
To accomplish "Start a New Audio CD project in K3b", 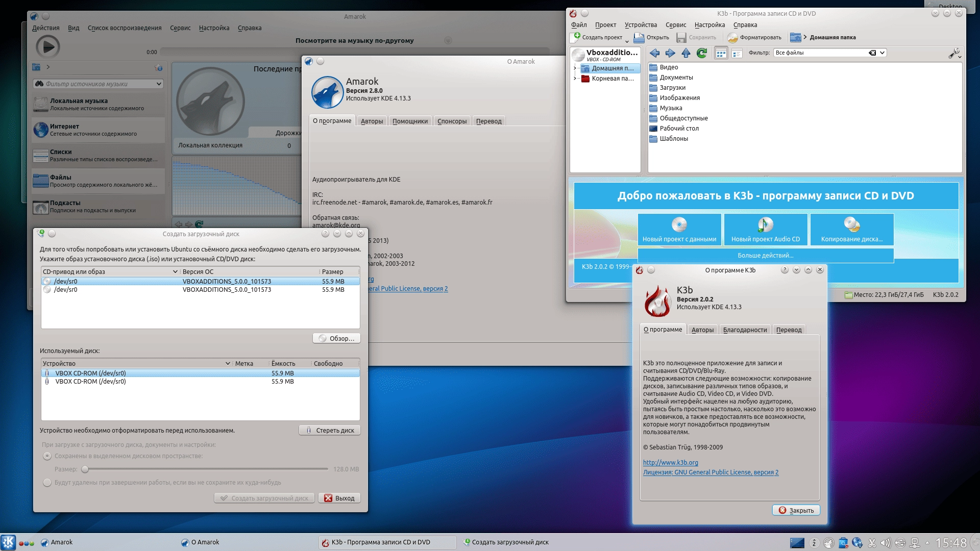I will pos(766,229).
